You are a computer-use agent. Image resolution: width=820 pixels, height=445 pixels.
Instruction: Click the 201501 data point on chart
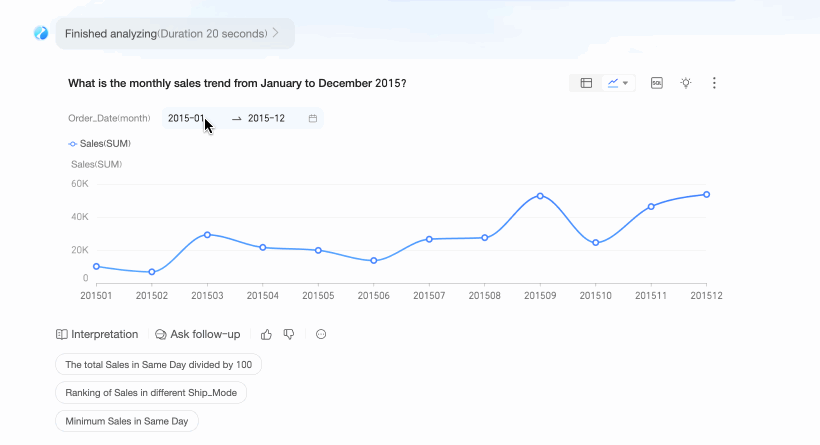click(96, 267)
